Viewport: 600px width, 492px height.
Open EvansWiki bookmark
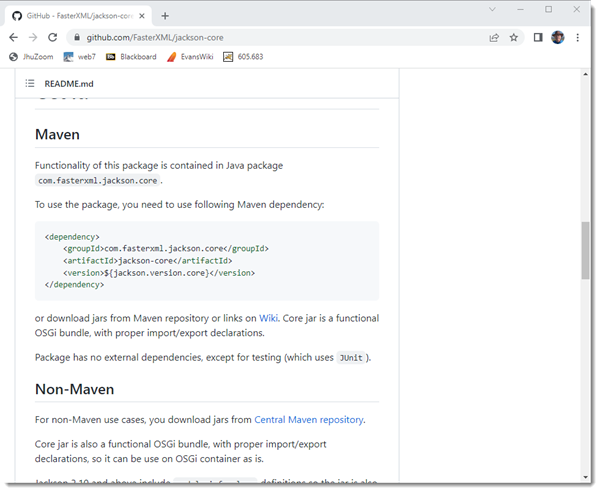190,57
